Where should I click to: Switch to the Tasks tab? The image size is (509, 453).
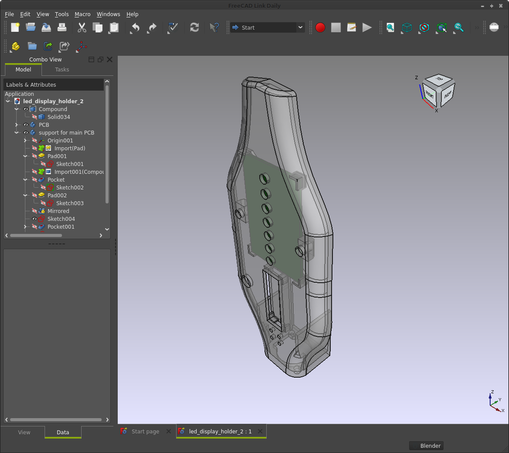click(x=62, y=69)
